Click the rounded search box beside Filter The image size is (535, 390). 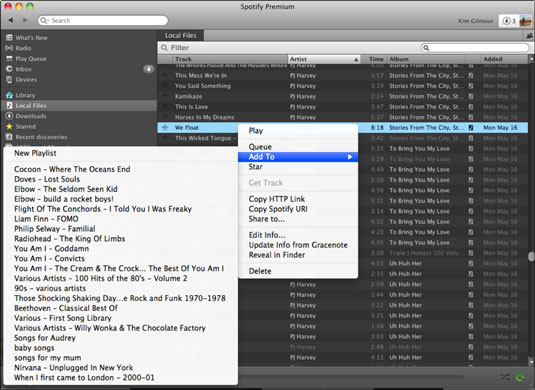(x=475, y=48)
